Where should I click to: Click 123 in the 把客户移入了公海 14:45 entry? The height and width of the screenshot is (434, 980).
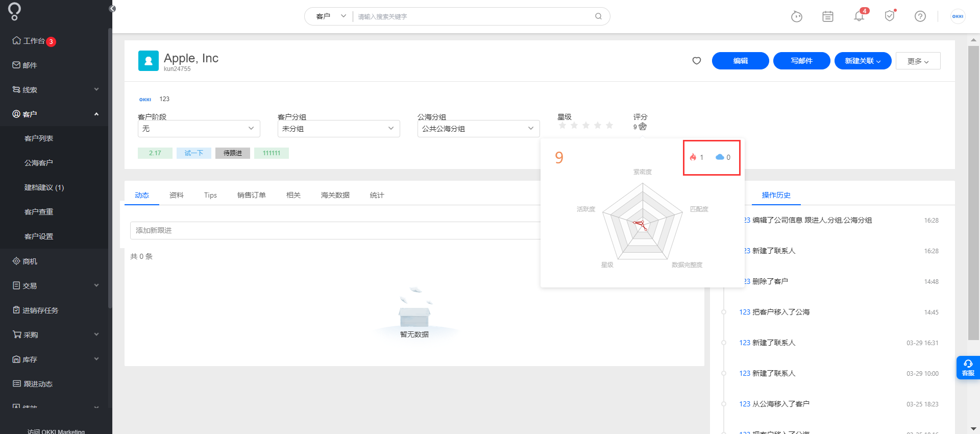tap(745, 312)
